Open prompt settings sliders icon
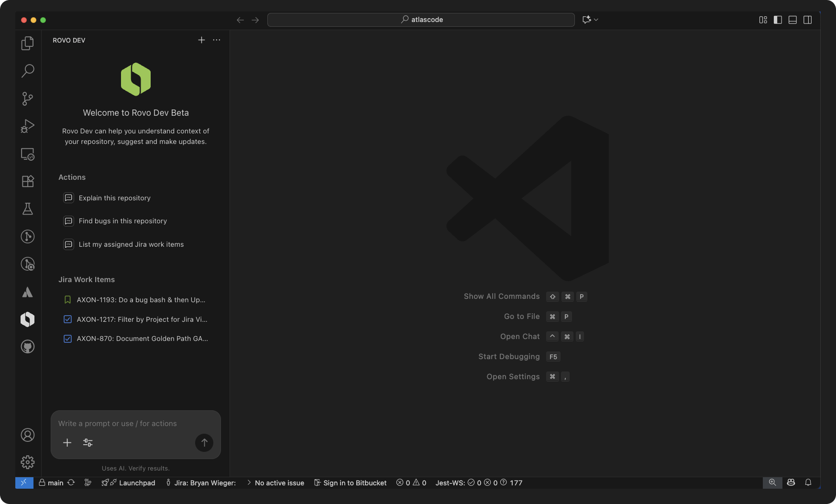Image resolution: width=836 pixels, height=504 pixels. click(88, 443)
